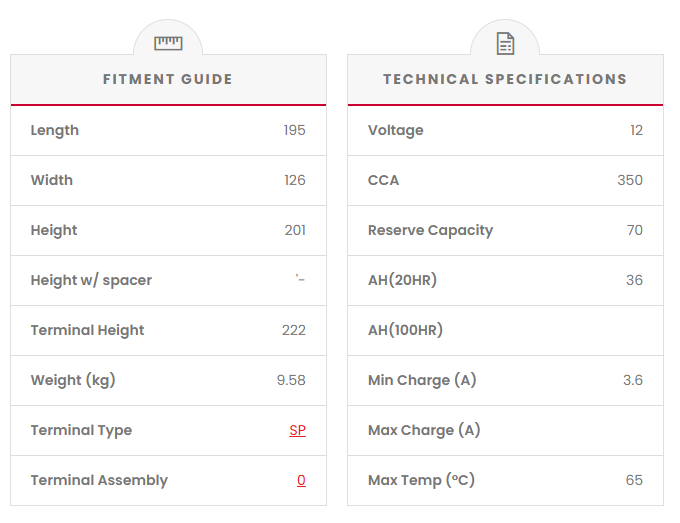The height and width of the screenshot is (523, 680).
Task: Click the Min Charge (A) value 3.6
Action: [632, 380]
